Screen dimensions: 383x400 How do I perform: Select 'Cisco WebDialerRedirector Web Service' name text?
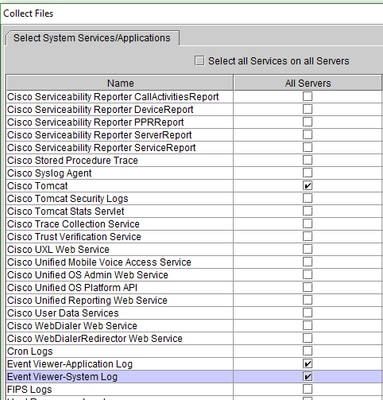tap(95, 338)
